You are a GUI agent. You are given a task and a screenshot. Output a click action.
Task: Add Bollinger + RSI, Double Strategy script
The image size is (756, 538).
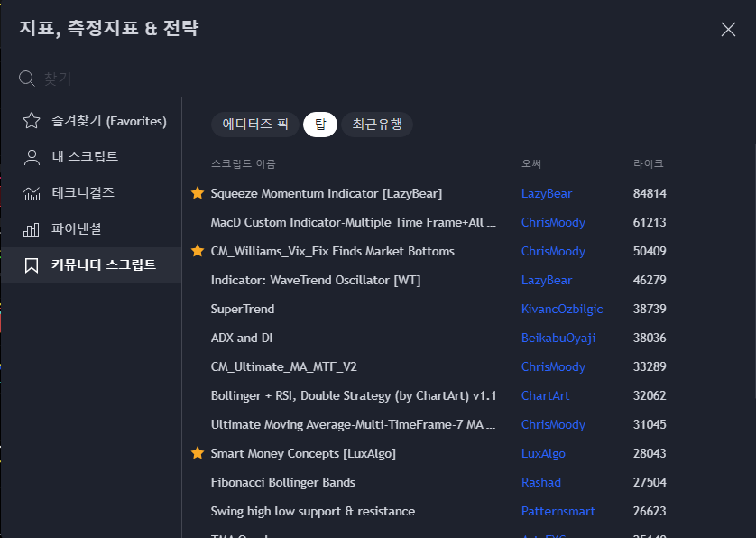354,395
